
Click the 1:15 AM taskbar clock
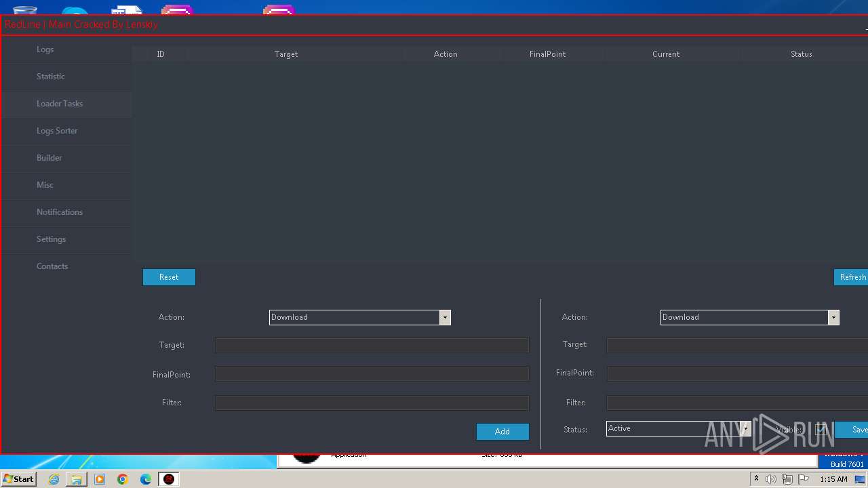click(x=833, y=479)
